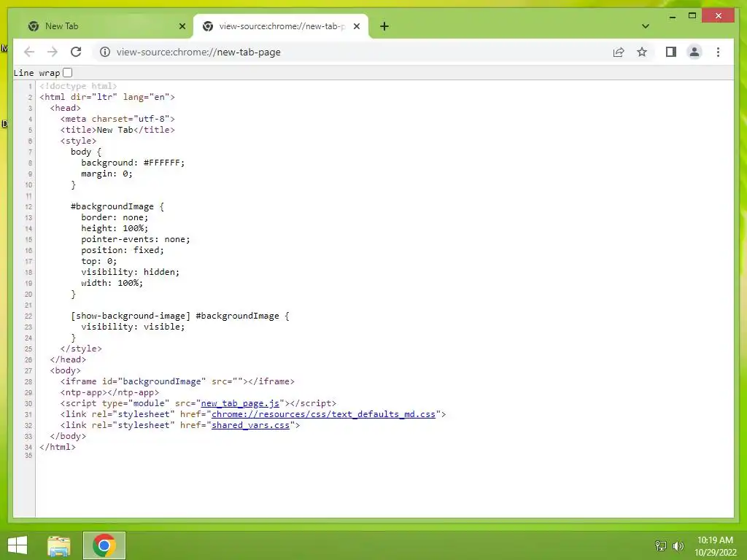Expand the tab search chevron
The height and width of the screenshot is (560, 747).
click(x=646, y=26)
